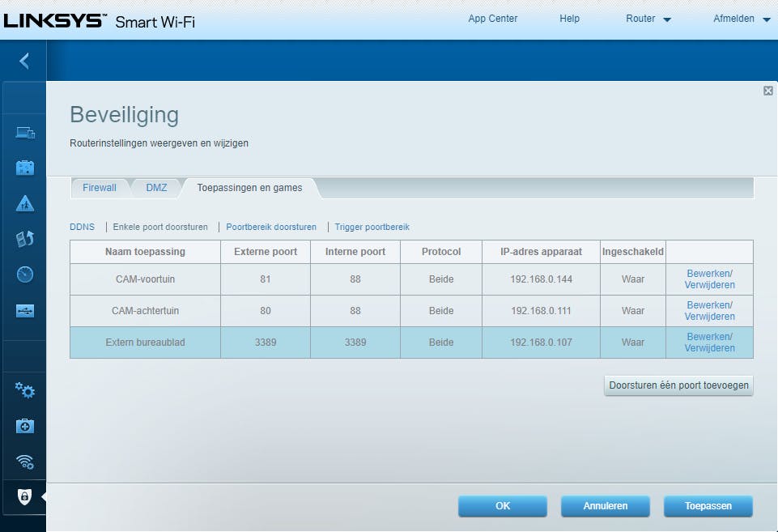Switch to the Firewall tab
This screenshot has height=532, width=778.
click(100, 188)
